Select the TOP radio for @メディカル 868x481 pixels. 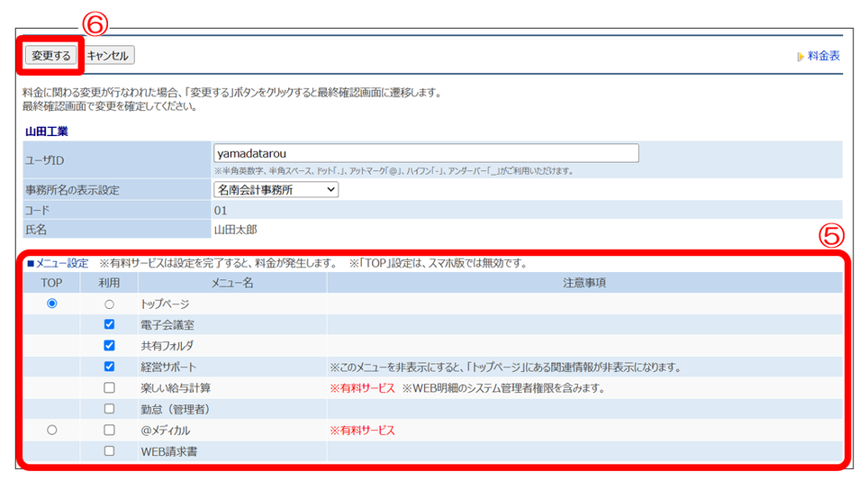[51, 431]
